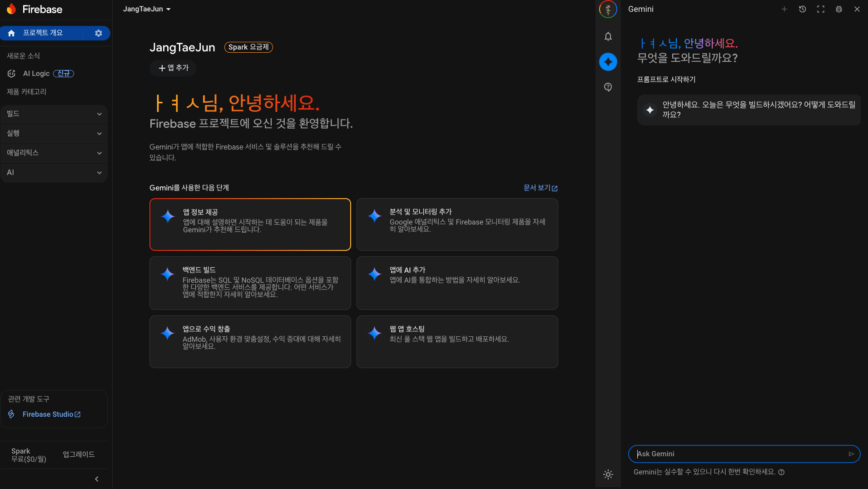
Task: Expand the 실행 category
Action: pyautogui.click(x=54, y=134)
